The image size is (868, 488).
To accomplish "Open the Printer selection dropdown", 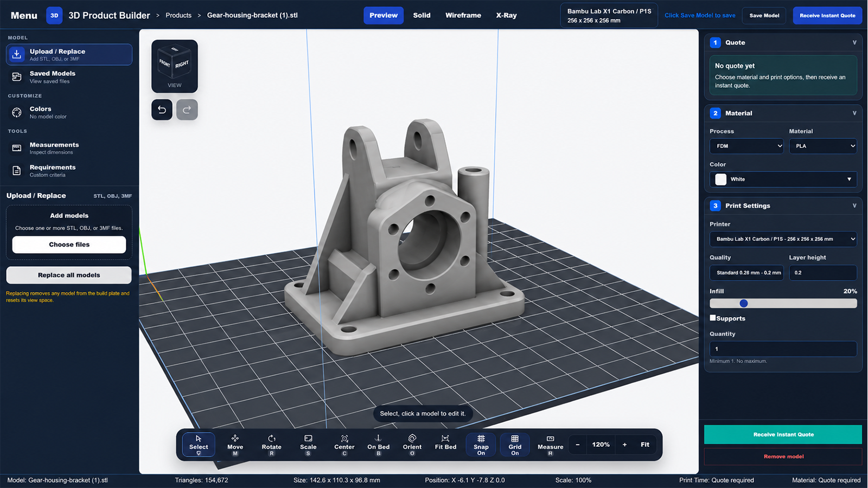I will click(x=783, y=239).
